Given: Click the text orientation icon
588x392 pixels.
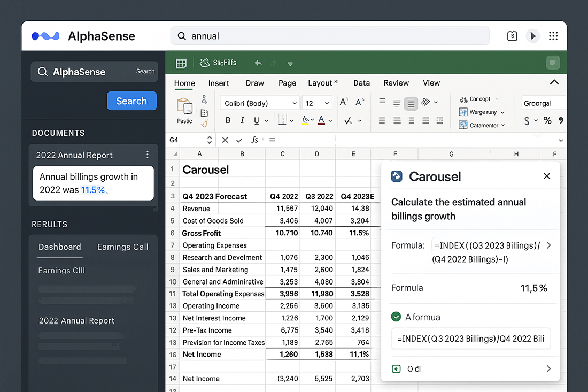Looking at the screenshot, I should (425, 102).
